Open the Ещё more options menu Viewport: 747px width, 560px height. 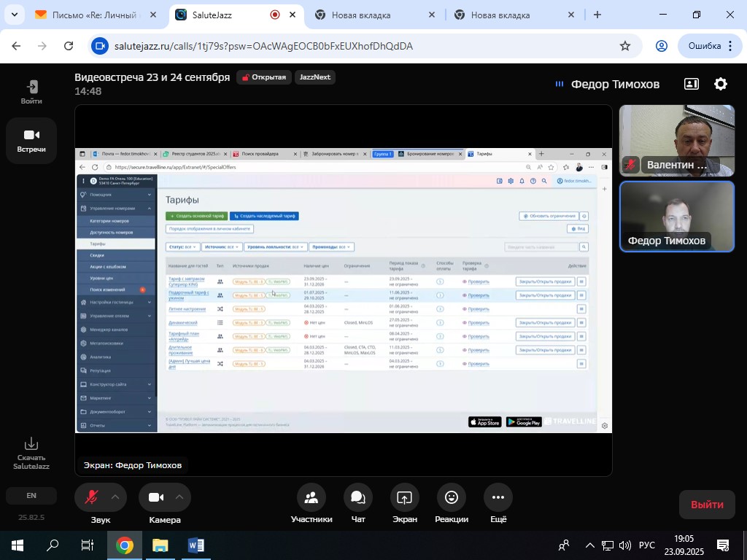[498, 498]
